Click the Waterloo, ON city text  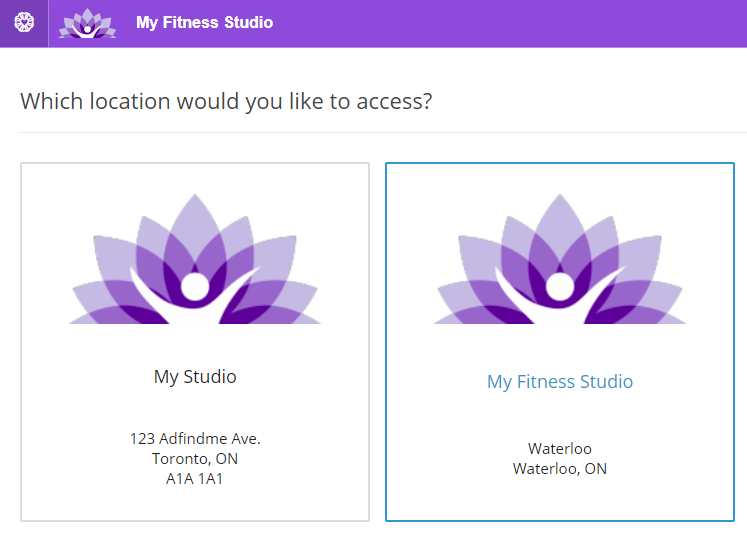(x=560, y=468)
